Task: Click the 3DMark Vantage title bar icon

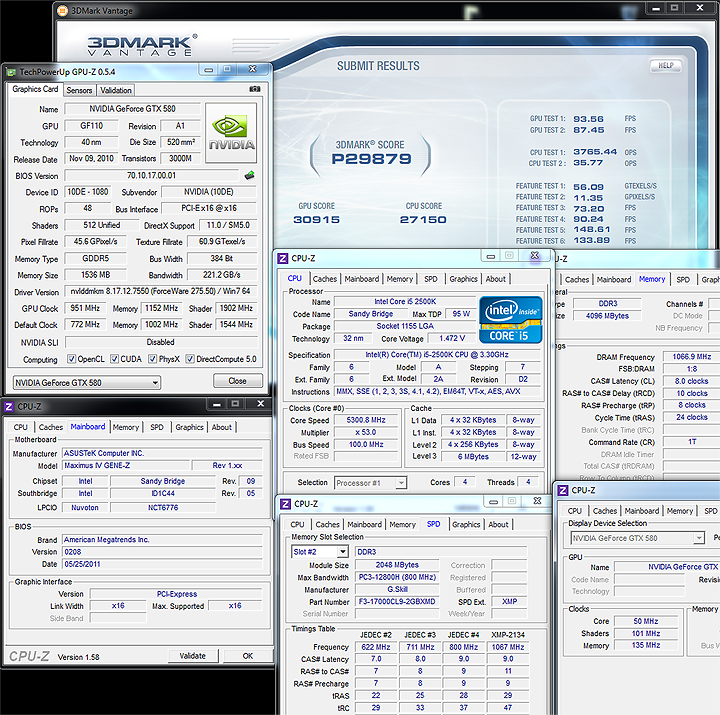Action: [62, 10]
